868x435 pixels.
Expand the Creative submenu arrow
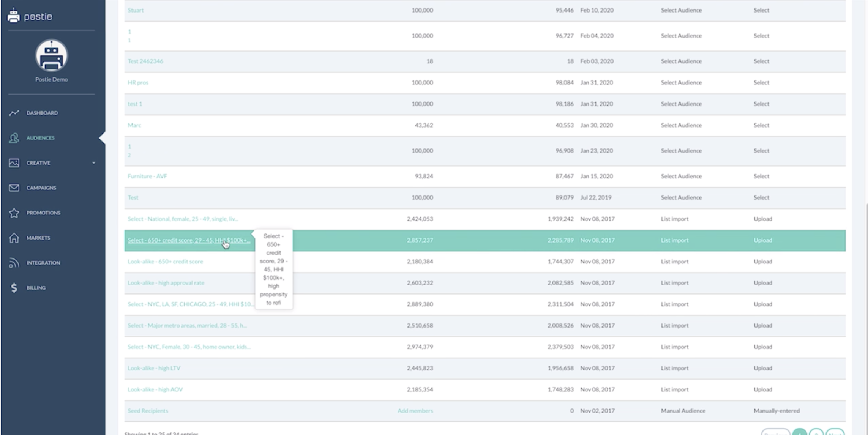coord(93,163)
